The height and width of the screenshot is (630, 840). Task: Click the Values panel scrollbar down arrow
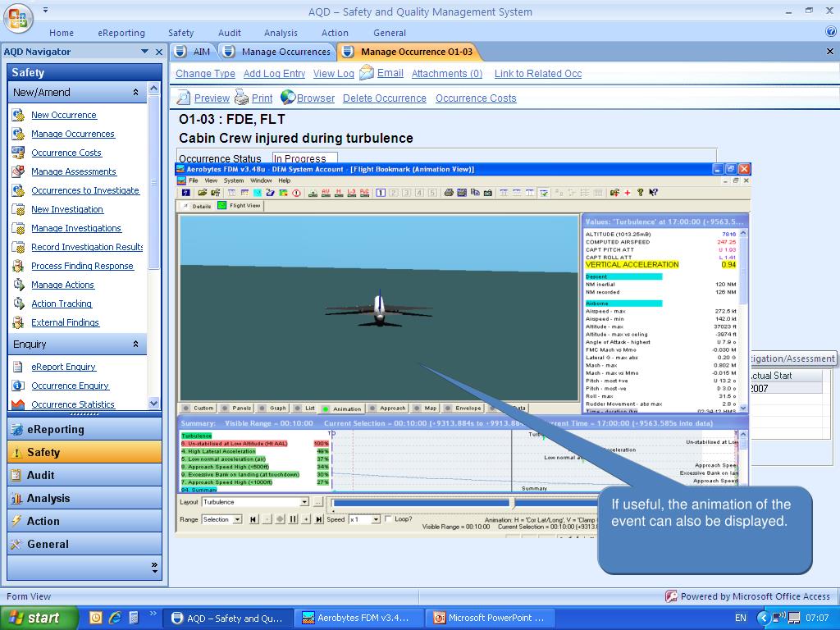pos(743,408)
